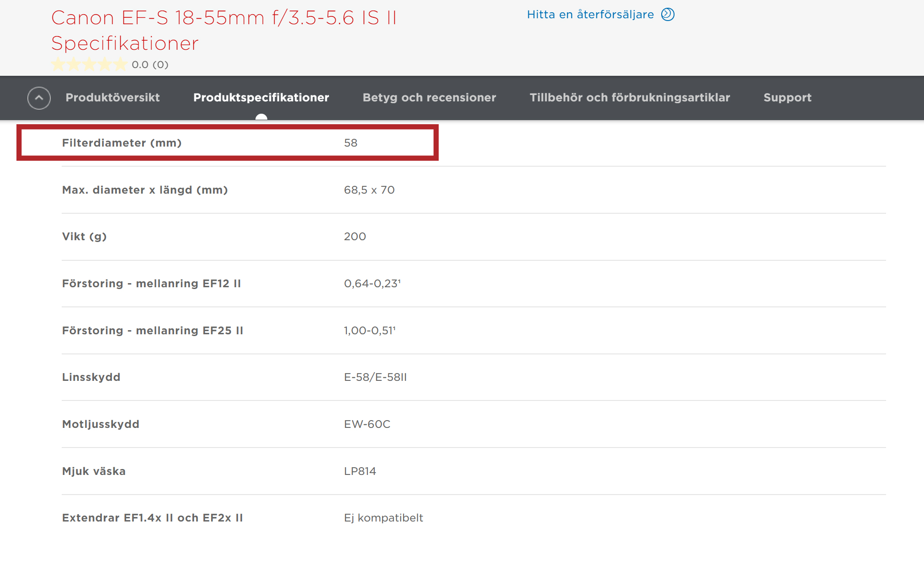Click the arrow icon beside Hitta en återförsäljare
This screenshot has width=924, height=569.
pos(668,15)
